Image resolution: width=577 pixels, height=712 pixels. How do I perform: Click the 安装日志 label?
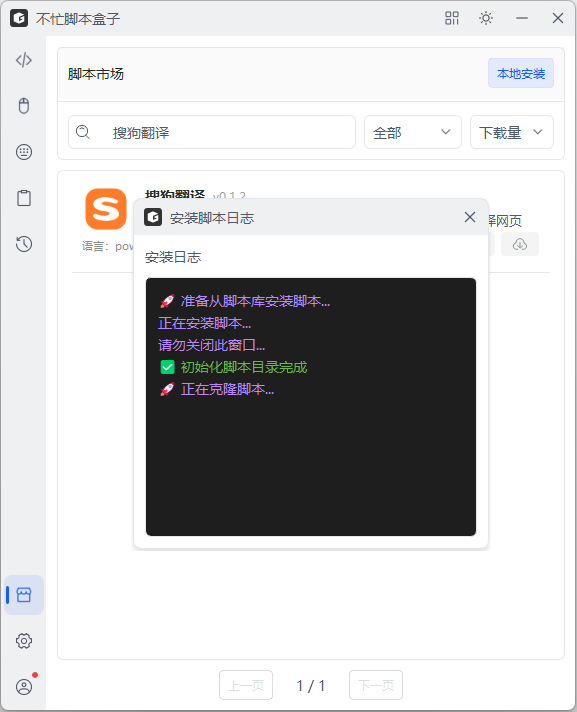tap(173, 257)
